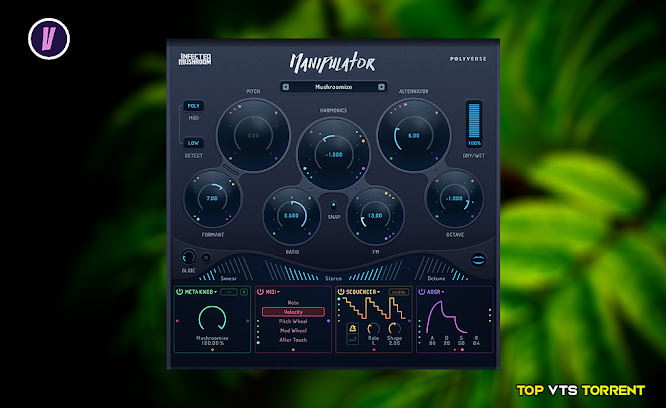
Task: Click the Sequencer random button
Action: point(399,292)
